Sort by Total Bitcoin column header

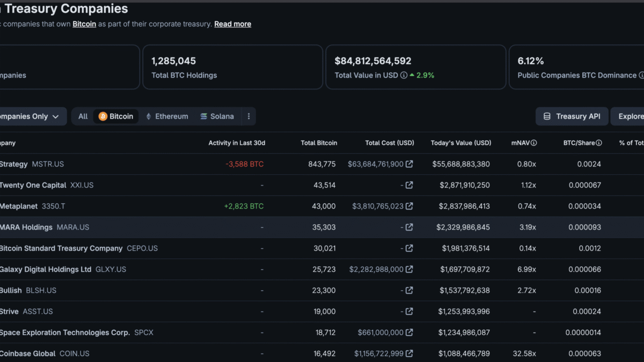[319, 143]
